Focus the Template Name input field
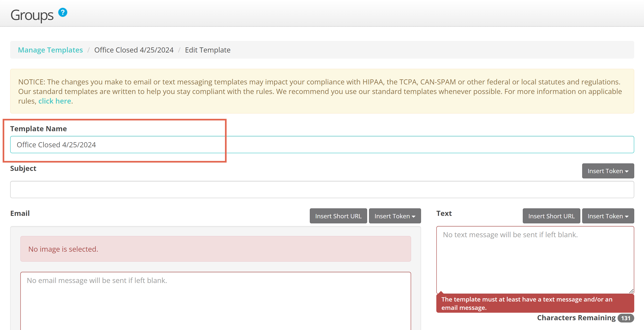The height and width of the screenshot is (330, 644). pyautogui.click(x=322, y=144)
